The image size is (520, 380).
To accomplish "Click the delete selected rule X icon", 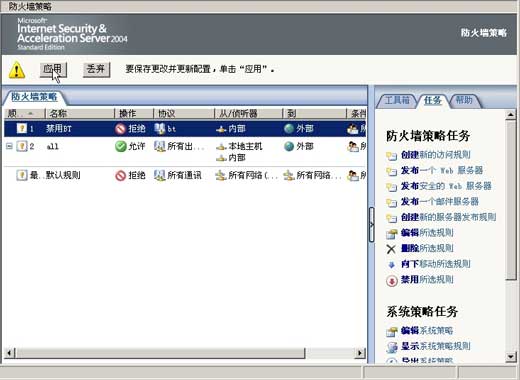I will [391, 249].
